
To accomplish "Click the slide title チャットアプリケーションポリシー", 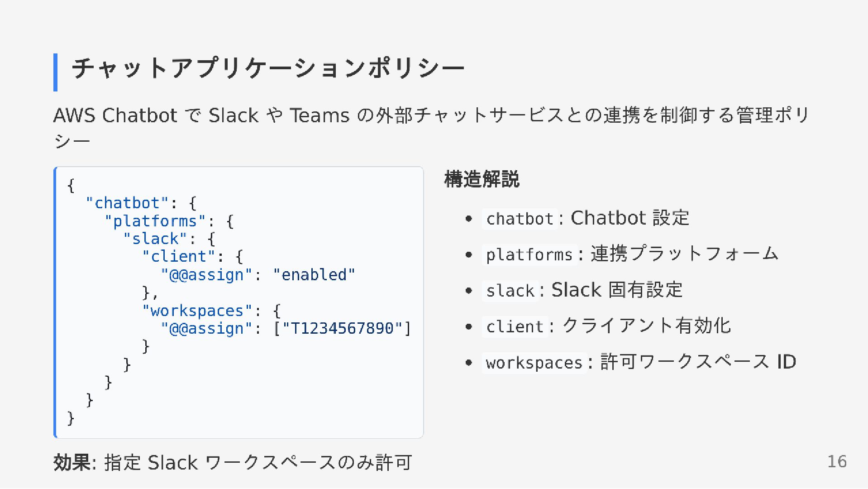I will coord(268,69).
